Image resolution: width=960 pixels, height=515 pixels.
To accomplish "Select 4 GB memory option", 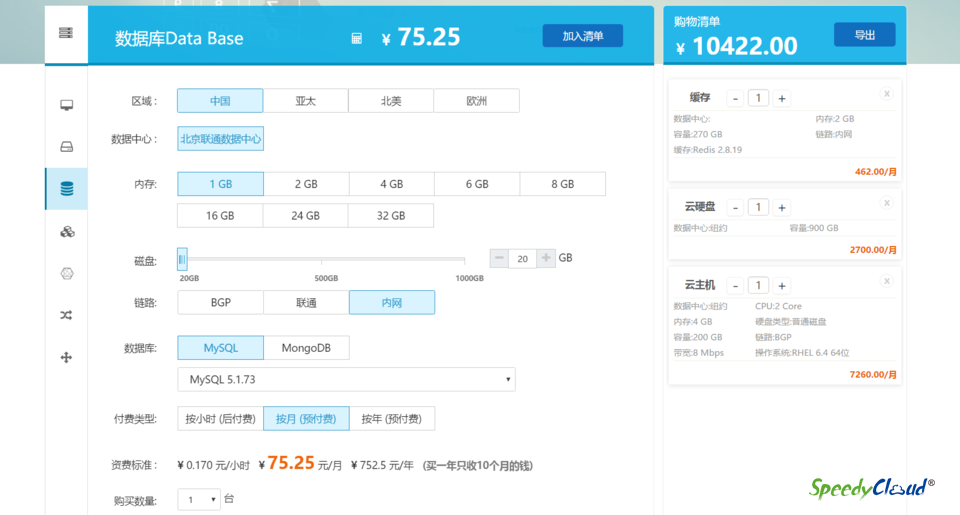I will 392,184.
